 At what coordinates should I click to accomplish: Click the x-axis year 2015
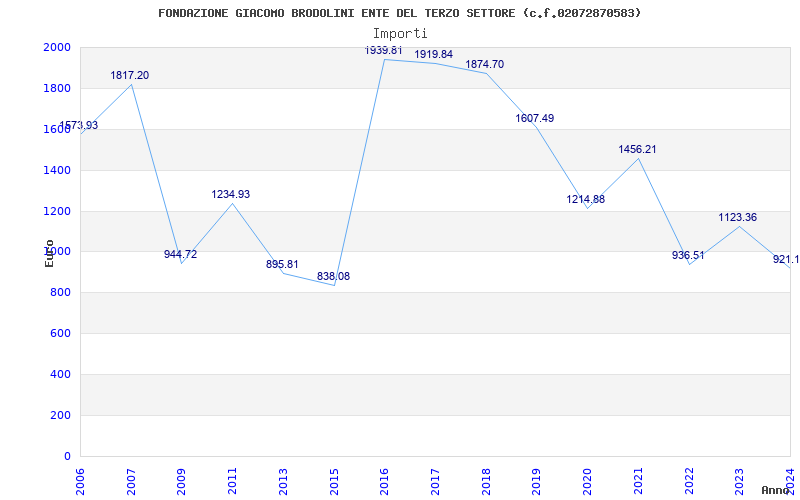point(334,482)
